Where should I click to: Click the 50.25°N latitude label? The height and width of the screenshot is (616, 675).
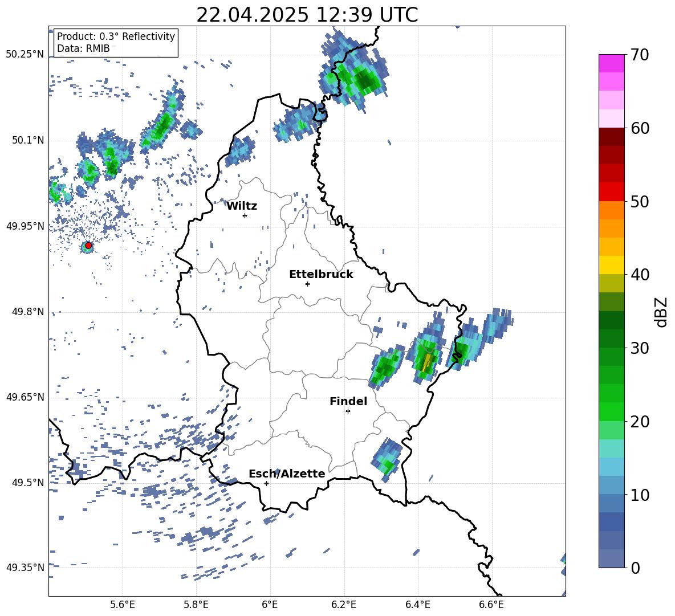pyautogui.click(x=25, y=55)
